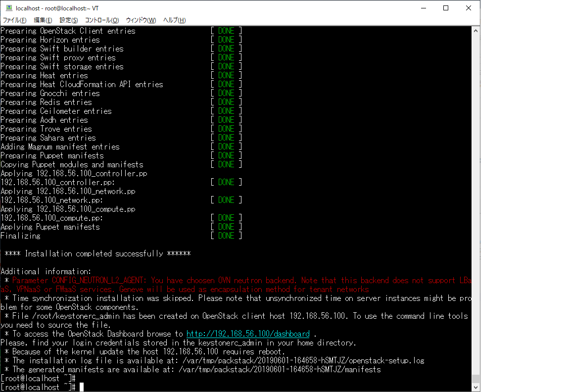Click the 'Installation completed successfully' line
Viewport: 570px width, 392px height.
tap(97, 253)
